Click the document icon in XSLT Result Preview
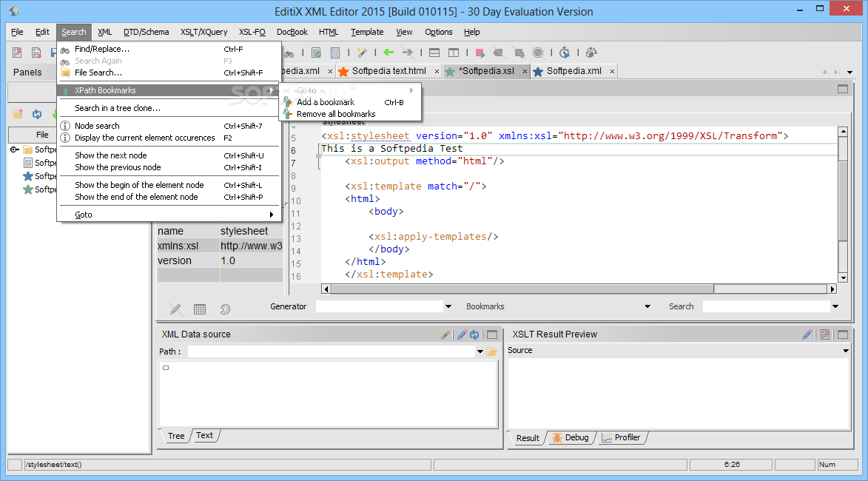 tap(825, 334)
